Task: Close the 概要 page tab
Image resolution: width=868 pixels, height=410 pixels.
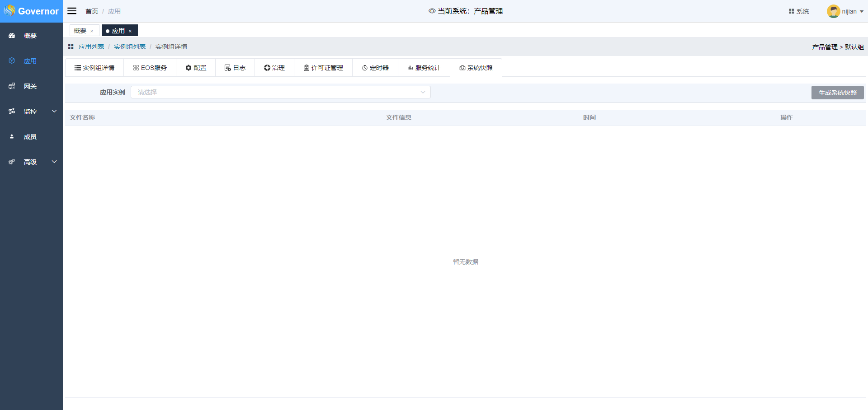Action: click(92, 31)
